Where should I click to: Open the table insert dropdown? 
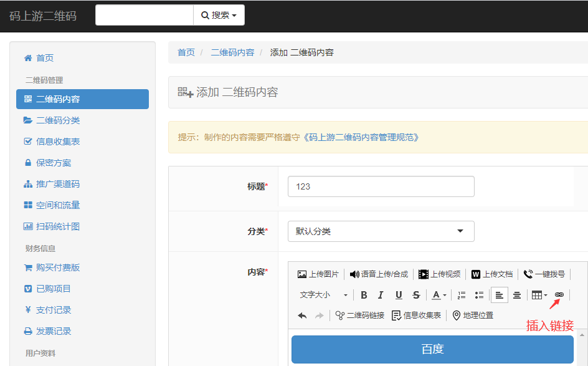(539, 295)
